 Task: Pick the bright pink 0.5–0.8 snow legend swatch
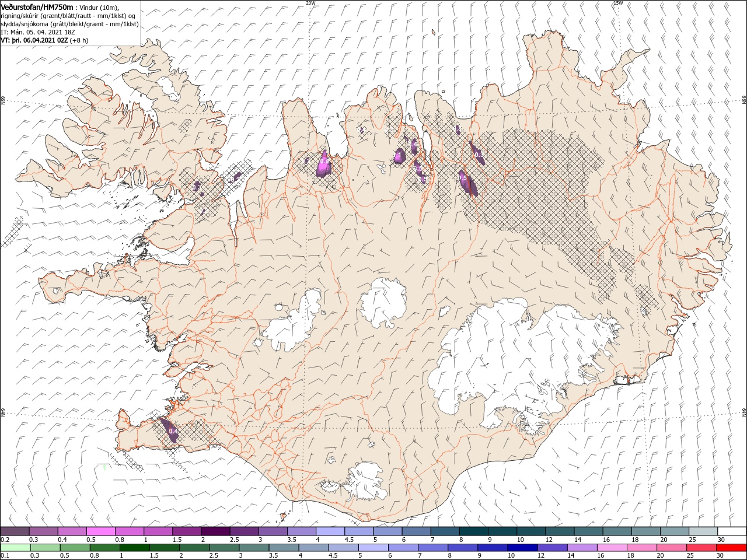point(100,531)
